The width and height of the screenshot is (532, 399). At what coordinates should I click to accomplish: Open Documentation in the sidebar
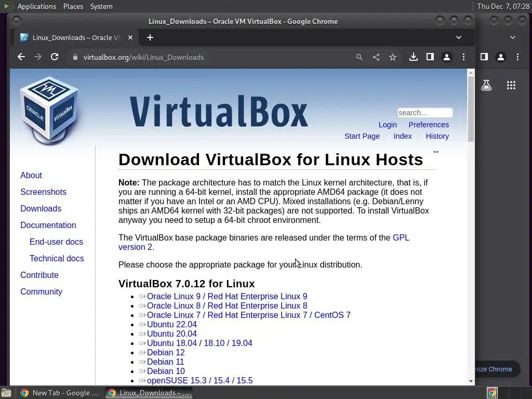click(x=48, y=225)
